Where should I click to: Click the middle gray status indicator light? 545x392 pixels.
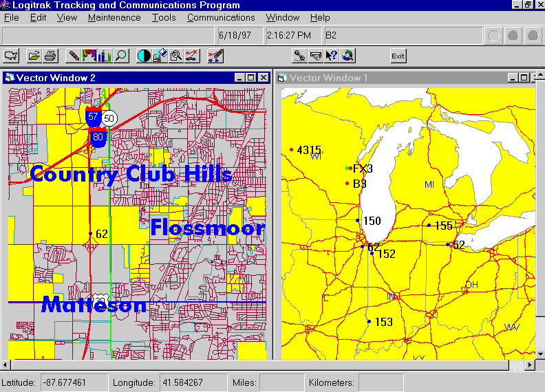point(513,36)
